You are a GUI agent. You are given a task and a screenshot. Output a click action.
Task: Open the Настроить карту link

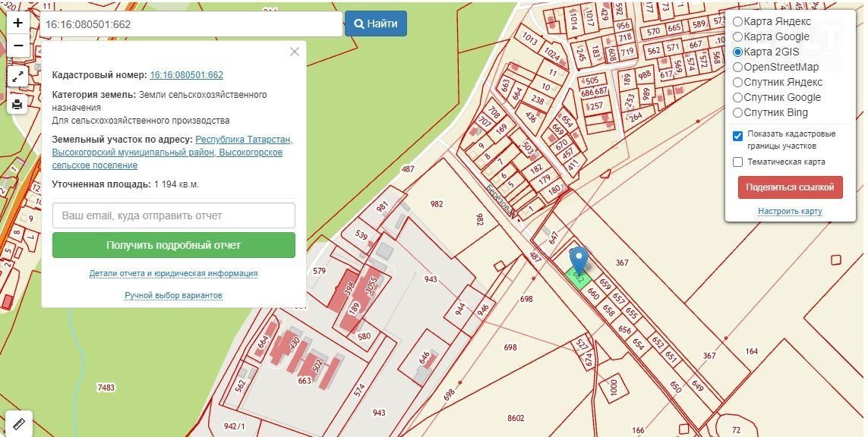(x=790, y=211)
